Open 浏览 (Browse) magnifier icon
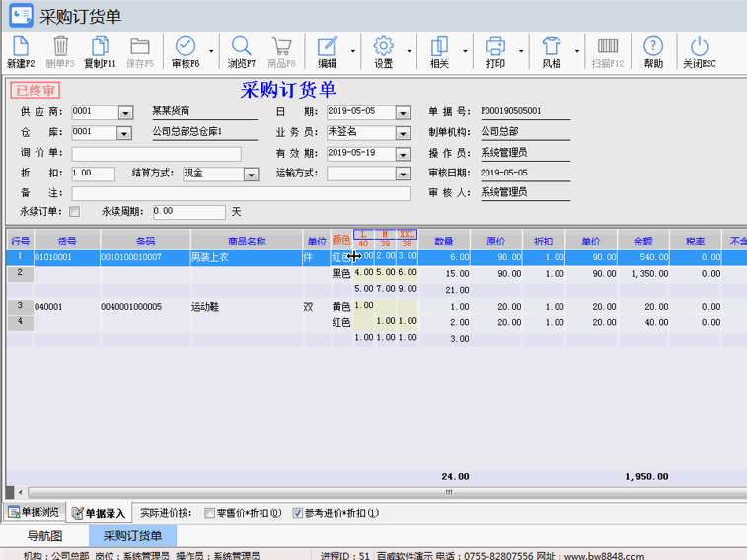This screenshot has height=560, width=747. point(241,47)
